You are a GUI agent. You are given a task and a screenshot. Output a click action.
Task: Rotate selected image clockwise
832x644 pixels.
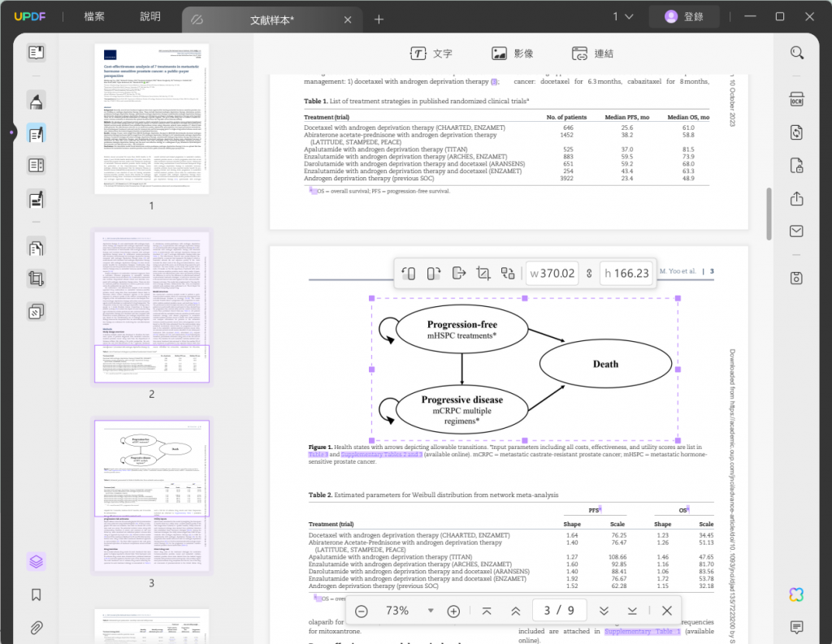[434, 273]
